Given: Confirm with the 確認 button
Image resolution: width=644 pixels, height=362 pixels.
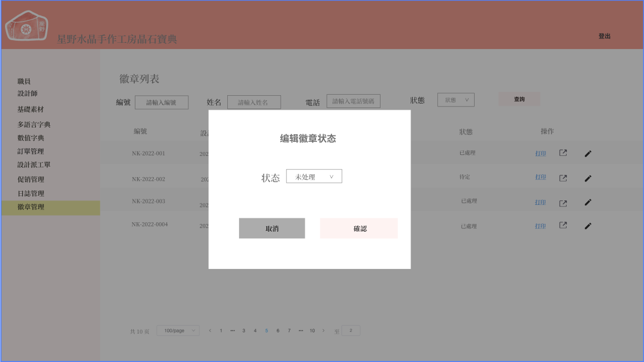Looking at the screenshot, I should click(x=359, y=228).
